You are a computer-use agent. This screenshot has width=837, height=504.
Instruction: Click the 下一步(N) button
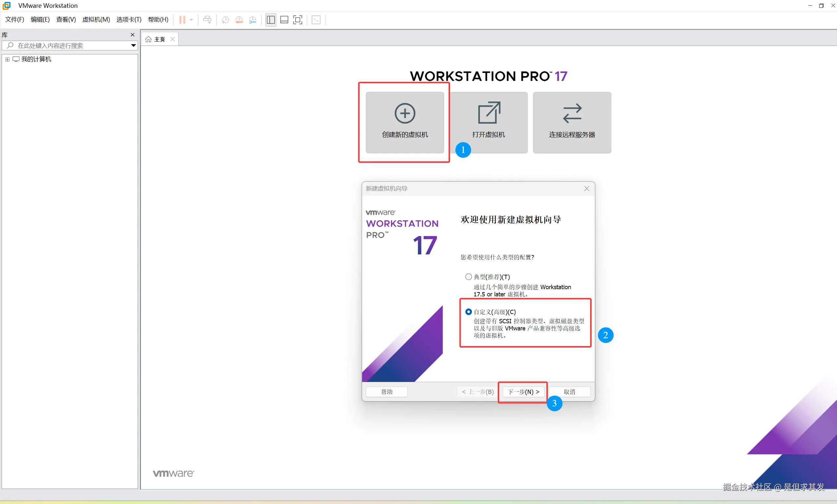tap(522, 392)
